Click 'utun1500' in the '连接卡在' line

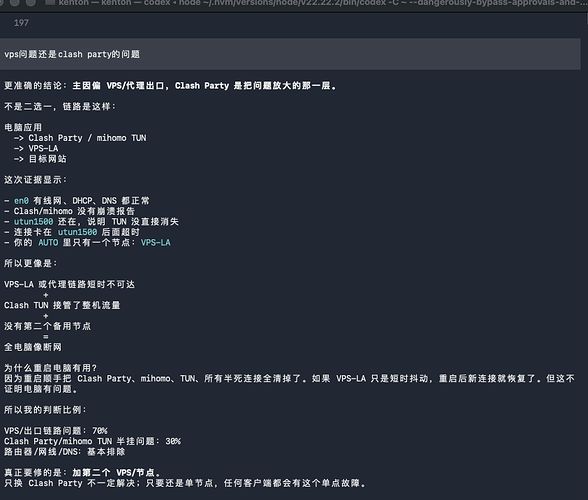(77, 232)
